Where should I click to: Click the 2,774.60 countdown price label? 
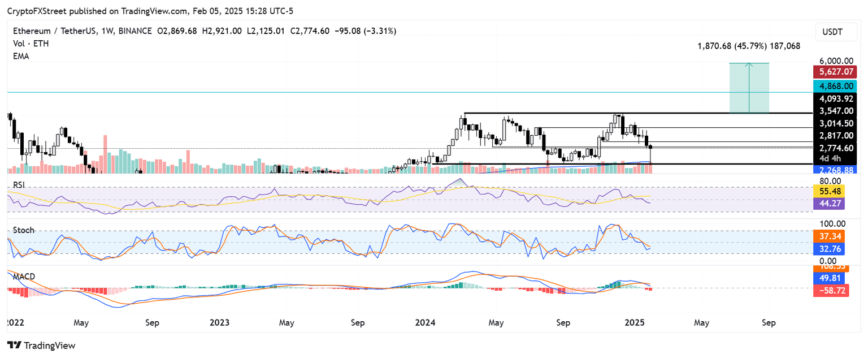coord(836,148)
